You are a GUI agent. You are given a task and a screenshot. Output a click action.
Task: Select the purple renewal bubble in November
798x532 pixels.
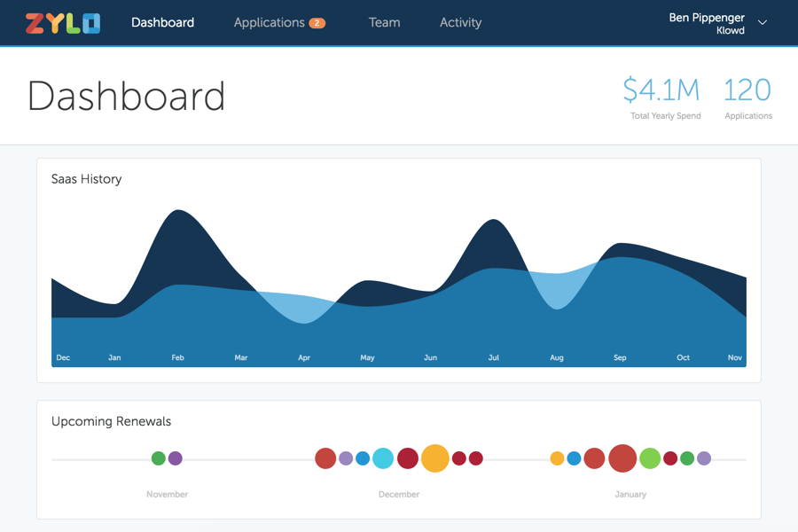176,458
